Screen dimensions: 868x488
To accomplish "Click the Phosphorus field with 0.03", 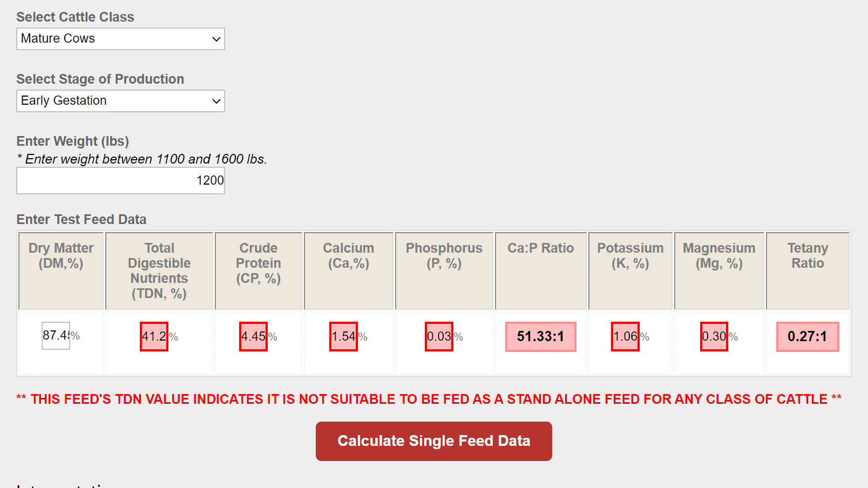I will point(439,336).
